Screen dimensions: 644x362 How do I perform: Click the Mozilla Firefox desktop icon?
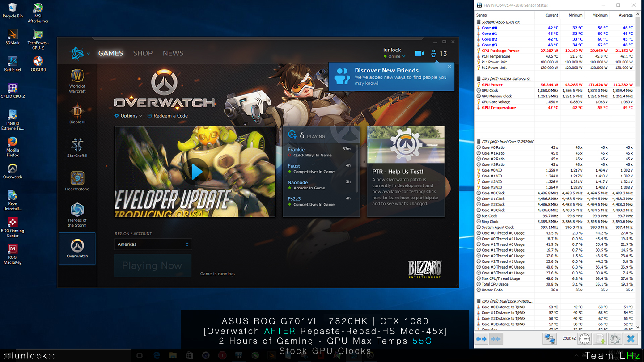tap(13, 147)
